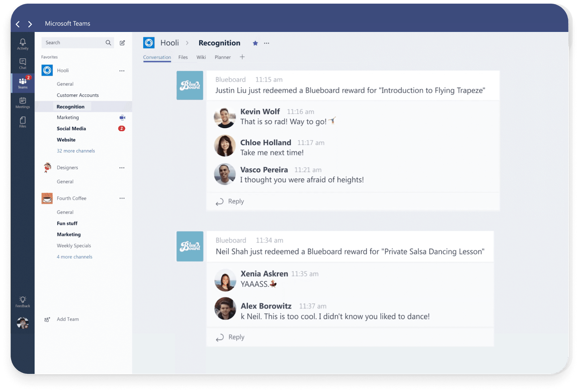Open Hooli General channel
This screenshot has height=392, width=579.
[65, 84]
